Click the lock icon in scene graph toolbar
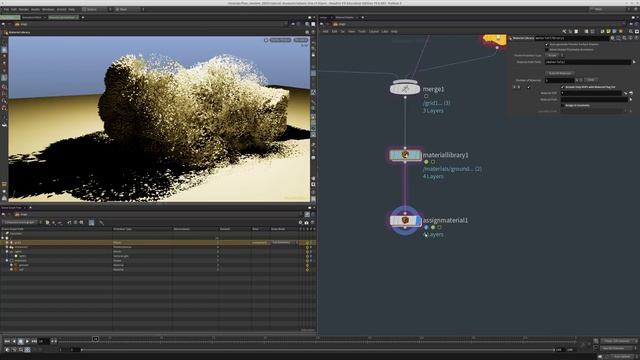Image resolution: width=640 pixels, height=360 pixels. pyautogui.click(x=307, y=222)
